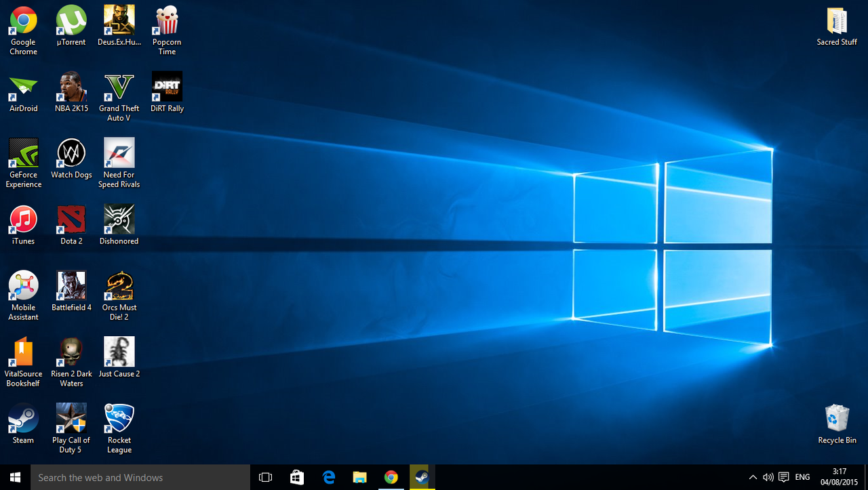
Task: Open the Popcorn Time shortcut
Action: (x=167, y=30)
